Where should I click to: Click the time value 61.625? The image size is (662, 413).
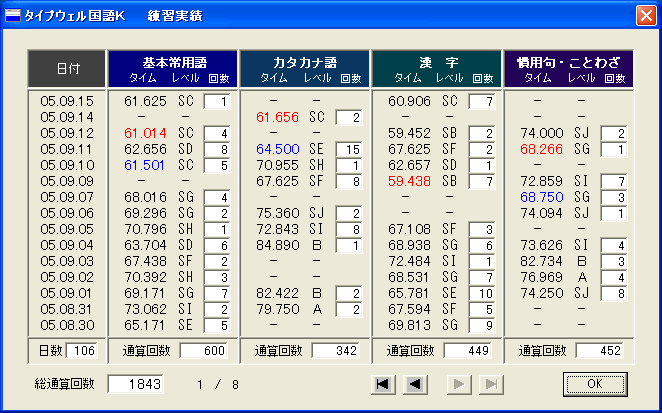click(x=145, y=101)
